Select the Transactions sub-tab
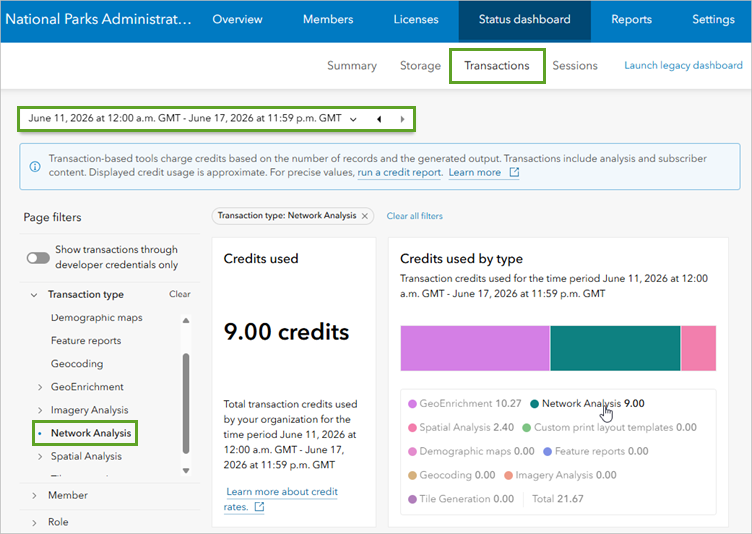 497,66
